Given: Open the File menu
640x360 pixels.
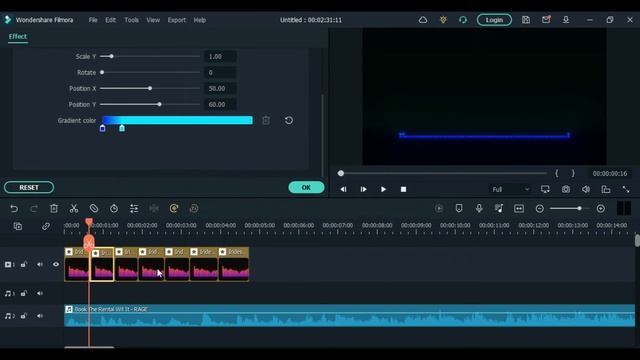Looking at the screenshot, I should coord(93,20).
